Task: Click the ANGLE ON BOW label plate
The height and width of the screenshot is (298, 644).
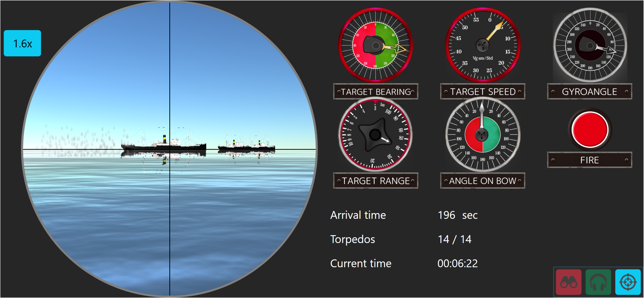Action: pyautogui.click(x=483, y=181)
